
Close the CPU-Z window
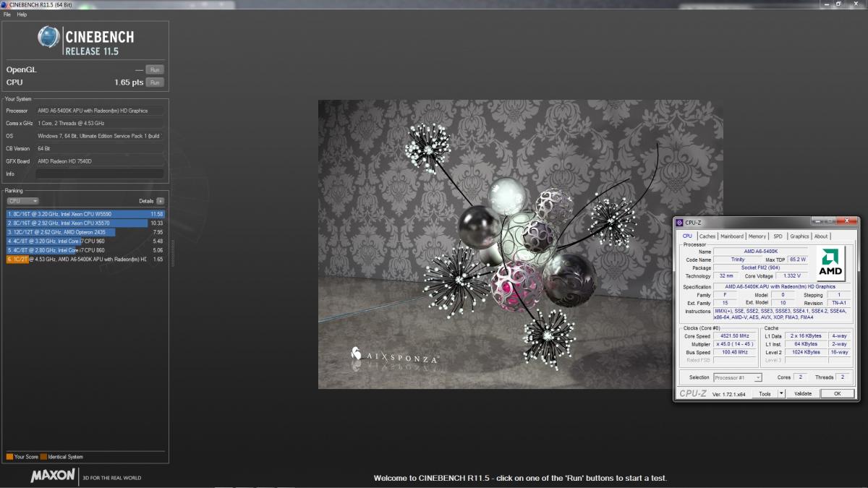847,222
